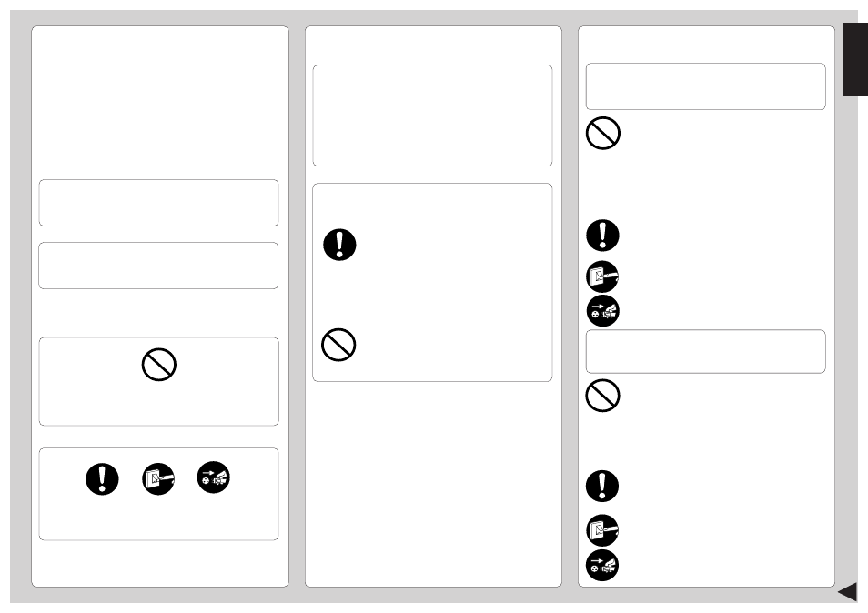Click the black back arrow at the bottom right corner
868x613 pixels.
(847, 591)
